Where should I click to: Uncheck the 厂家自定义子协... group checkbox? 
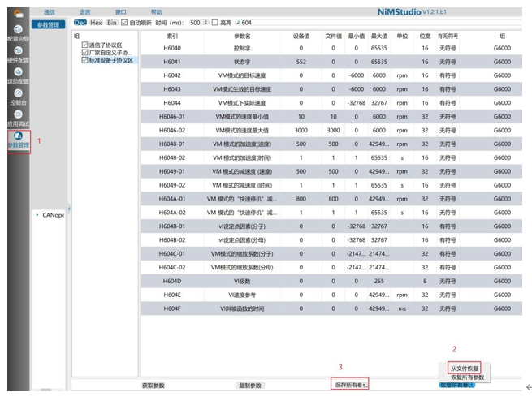84,53
